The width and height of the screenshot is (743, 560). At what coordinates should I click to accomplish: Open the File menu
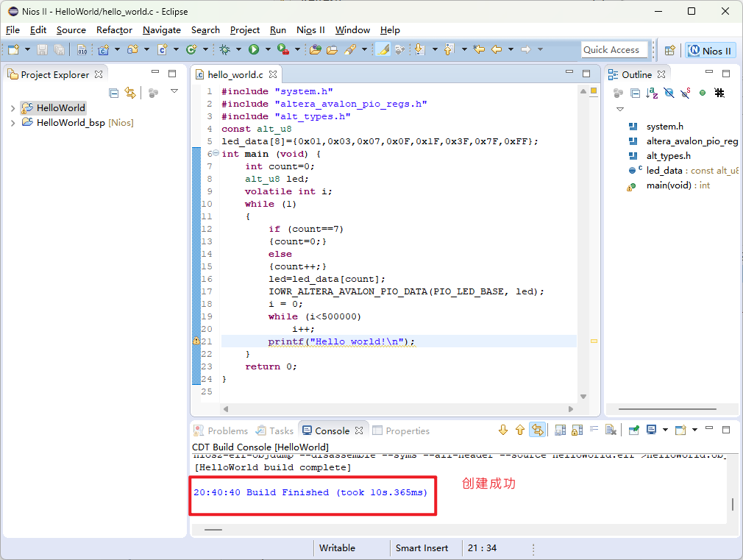[x=13, y=30]
